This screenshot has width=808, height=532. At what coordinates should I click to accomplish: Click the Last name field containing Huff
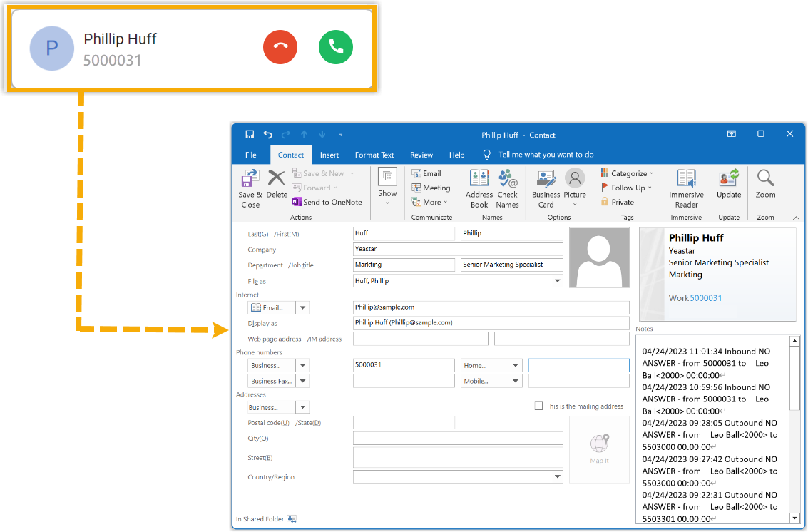pos(404,233)
